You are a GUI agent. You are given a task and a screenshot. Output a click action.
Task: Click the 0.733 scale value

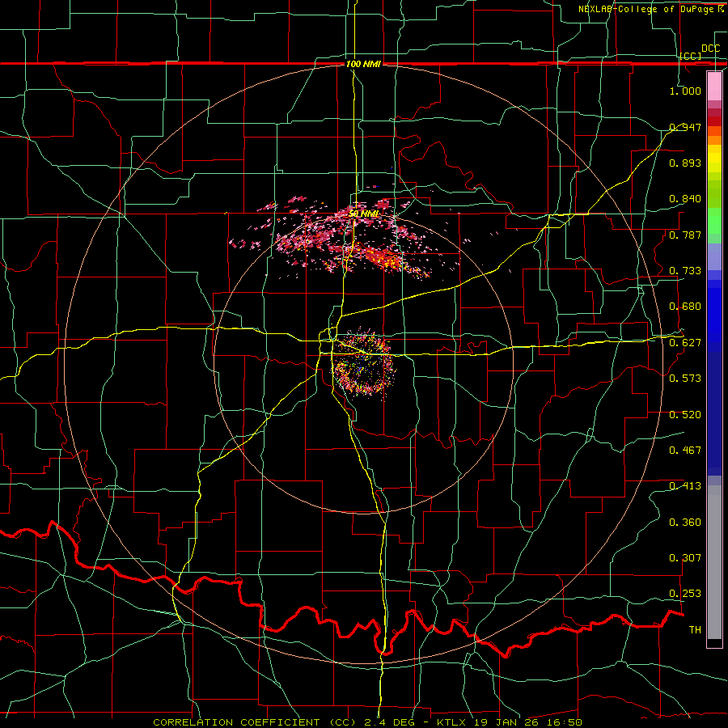(685, 271)
